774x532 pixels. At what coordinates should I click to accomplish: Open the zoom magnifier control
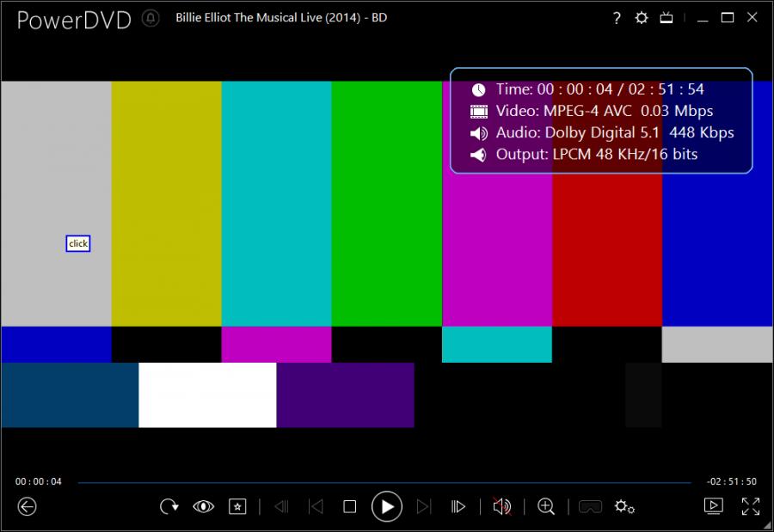click(x=546, y=506)
